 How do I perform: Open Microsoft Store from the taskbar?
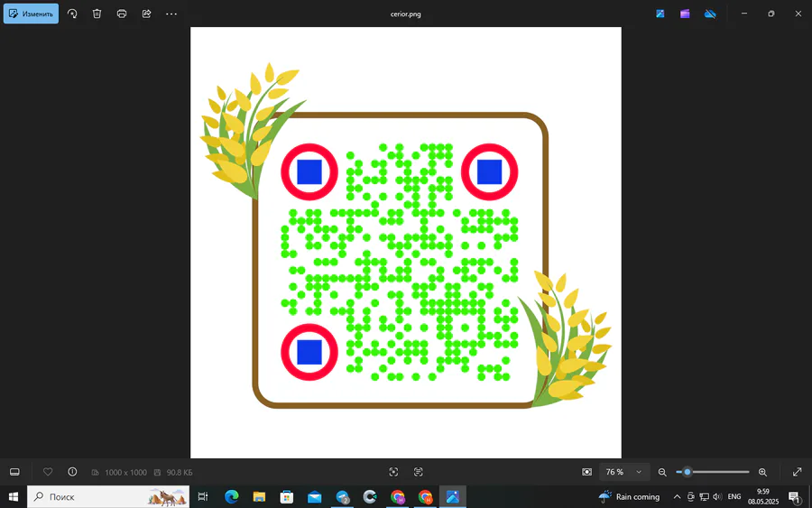coord(286,496)
